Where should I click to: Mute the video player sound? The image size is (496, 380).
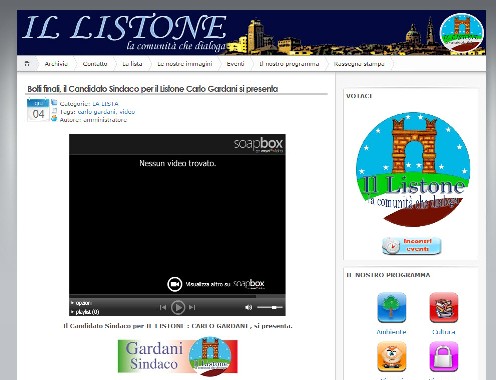(x=248, y=307)
